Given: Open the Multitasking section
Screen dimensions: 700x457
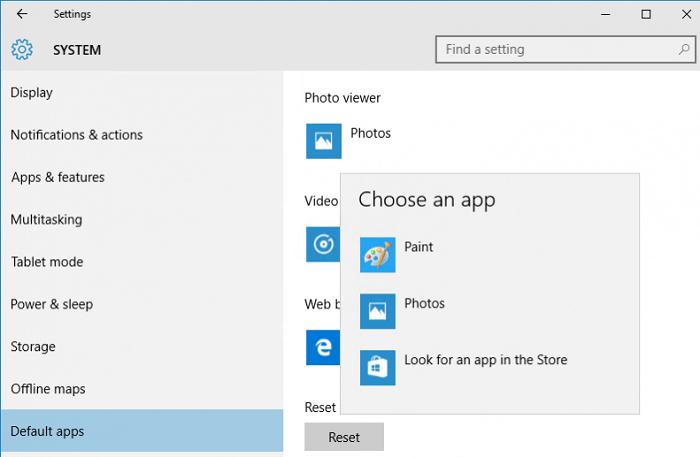Looking at the screenshot, I should point(142,220).
